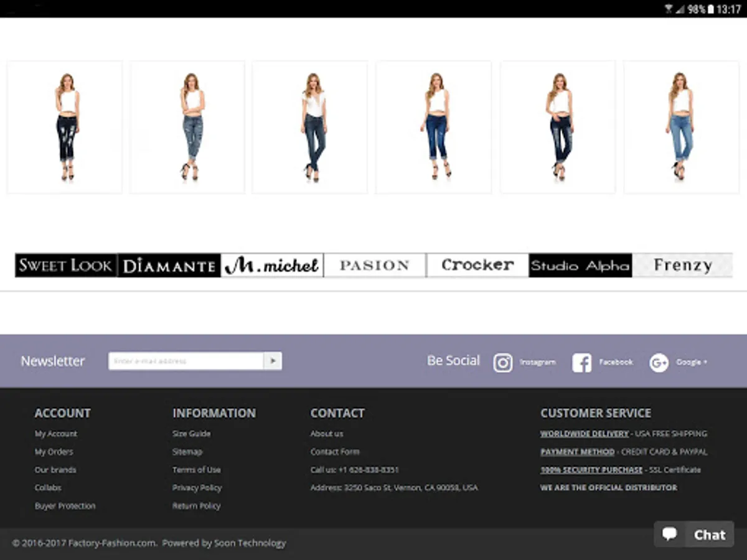
Task: Open the Return Policy page
Action: click(196, 506)
